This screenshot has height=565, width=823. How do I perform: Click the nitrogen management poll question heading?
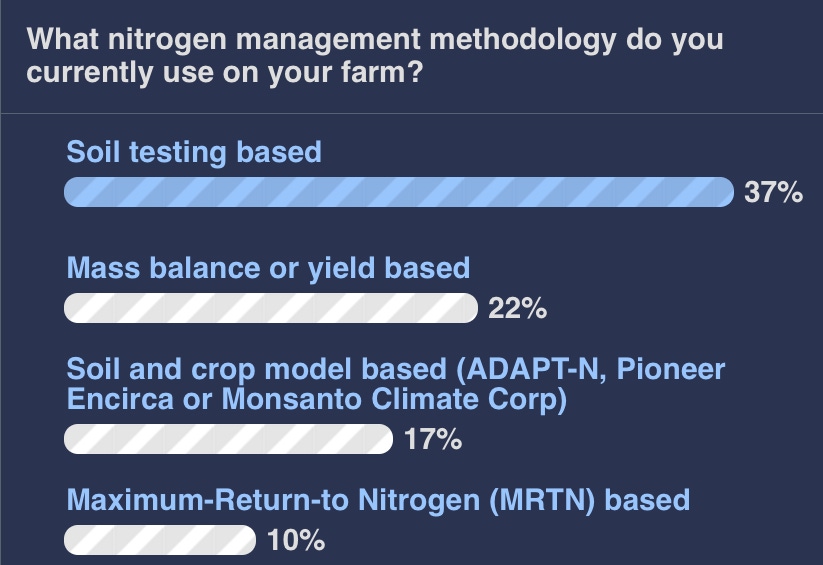click(375, 56)
